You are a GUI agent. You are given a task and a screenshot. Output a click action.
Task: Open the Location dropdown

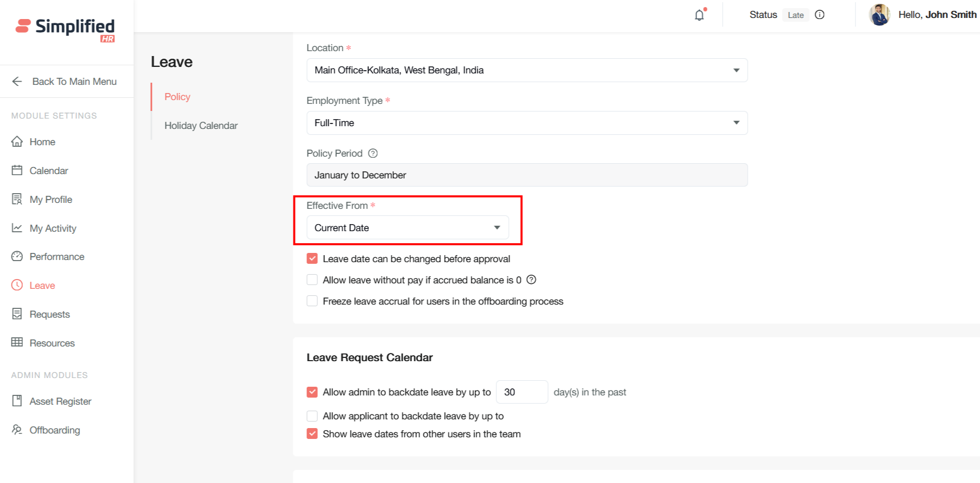[527, 70]
